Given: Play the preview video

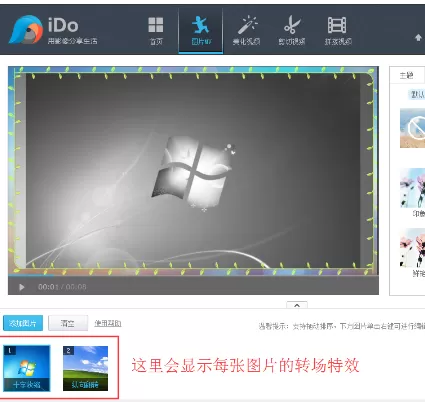Looking at the screenshot, I should [22, 287].
